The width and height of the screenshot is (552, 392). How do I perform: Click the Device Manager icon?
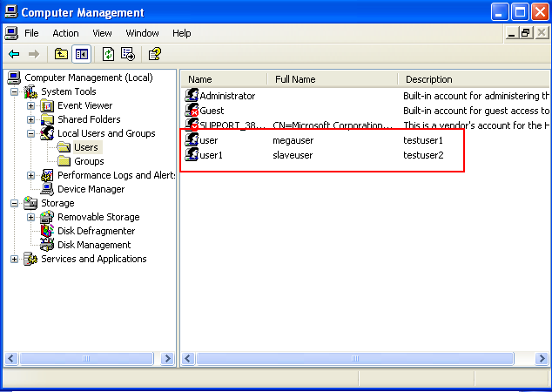pyautogui.click(x=47, y=189)
